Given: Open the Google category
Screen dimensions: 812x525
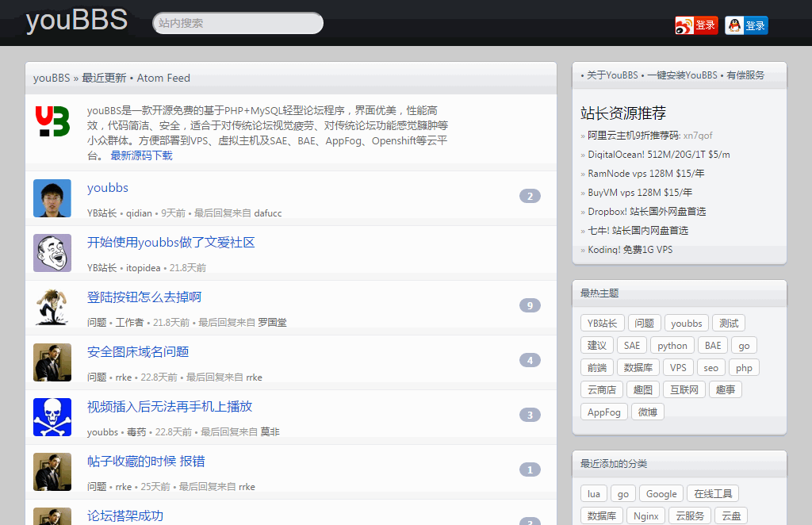Looking at the screenshot, I should [x=661, y=493].
